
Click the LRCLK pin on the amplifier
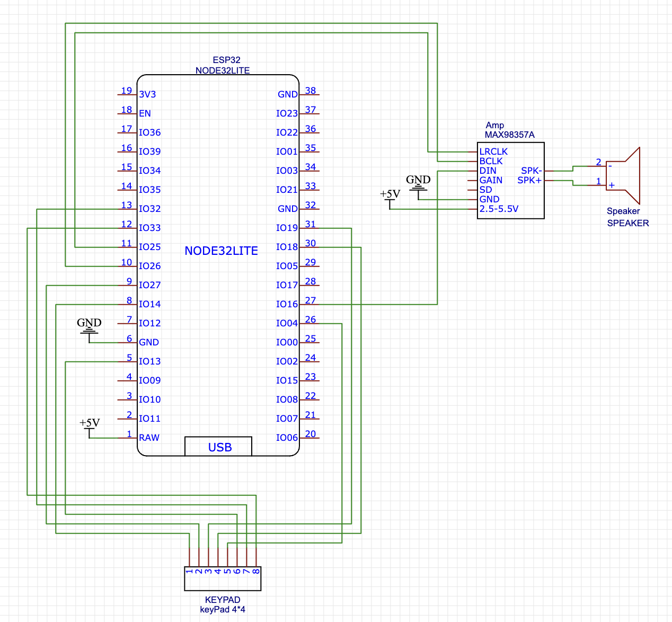pos(493,152)
